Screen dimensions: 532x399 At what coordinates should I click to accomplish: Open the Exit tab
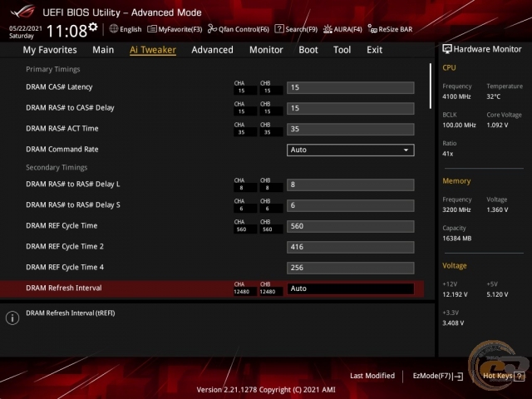374,50
